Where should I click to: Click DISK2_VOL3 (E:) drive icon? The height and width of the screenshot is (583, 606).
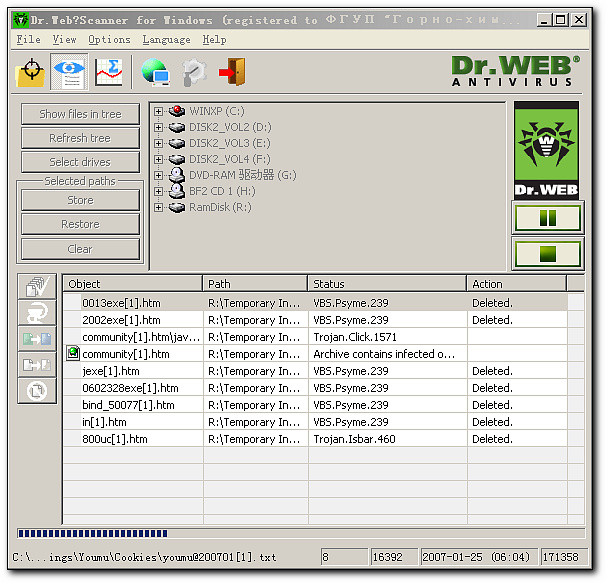click(177, 143)
